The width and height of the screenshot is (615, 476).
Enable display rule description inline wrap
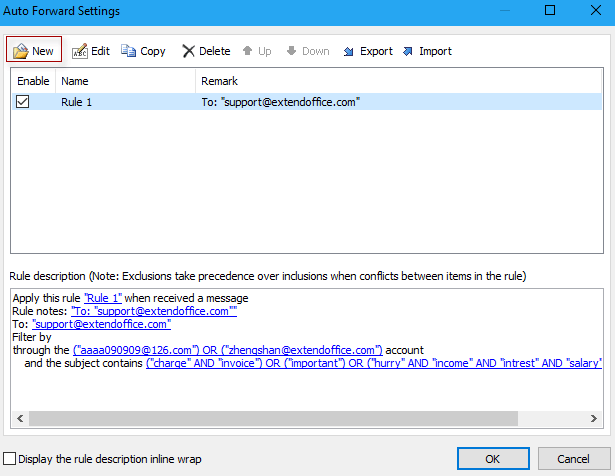[10, 459]
